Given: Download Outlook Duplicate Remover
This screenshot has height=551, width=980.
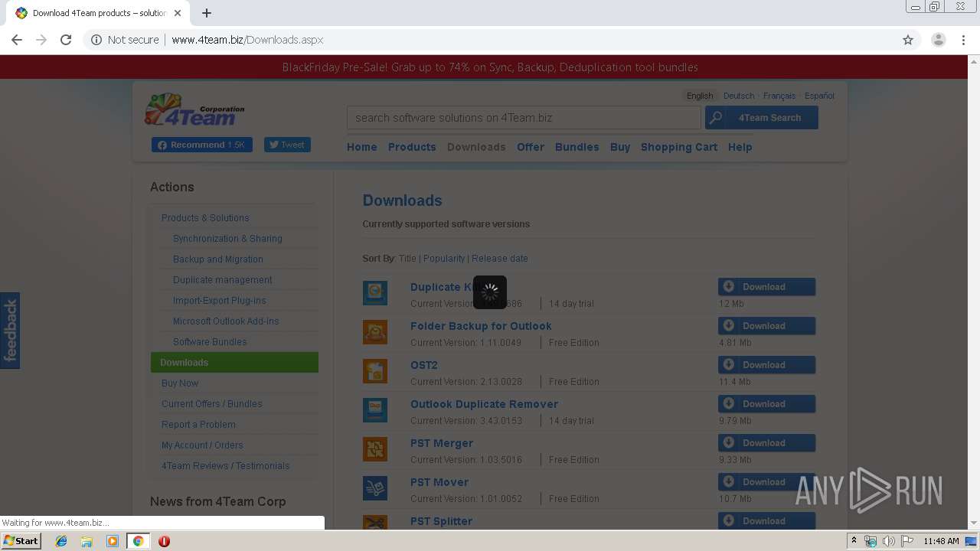Looking at the screenshot, I should coord(766,404).
